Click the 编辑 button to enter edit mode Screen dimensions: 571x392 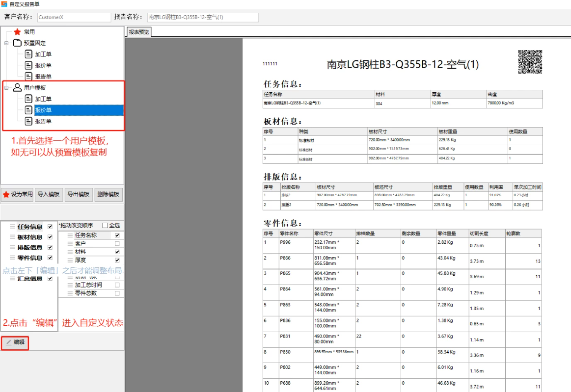pos(15,342)
